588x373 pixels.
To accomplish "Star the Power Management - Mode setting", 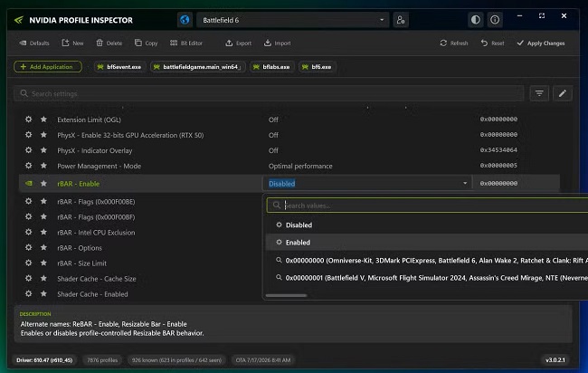I will [x=44, y=166].
